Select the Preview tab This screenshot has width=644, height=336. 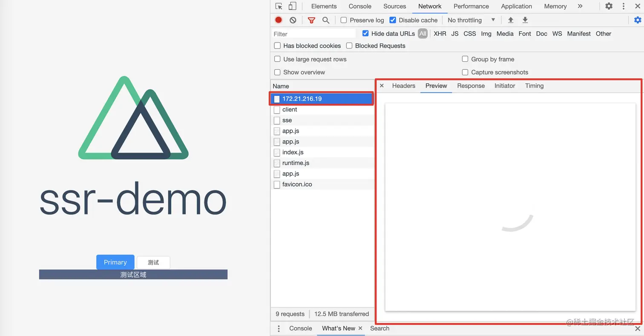(x=436, y=85)
